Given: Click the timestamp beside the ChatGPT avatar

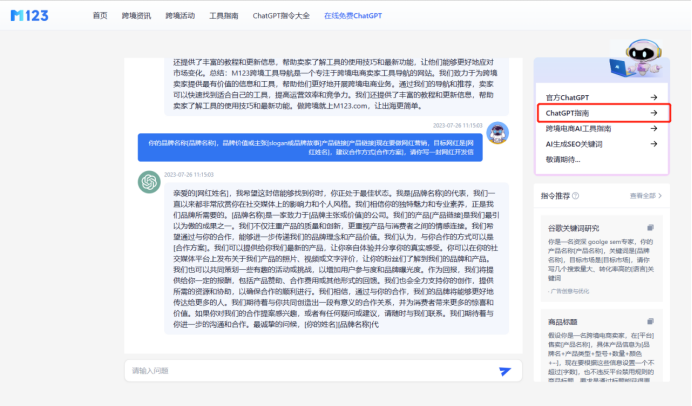Looking at the screenshot, I should [x=189, y=175].
